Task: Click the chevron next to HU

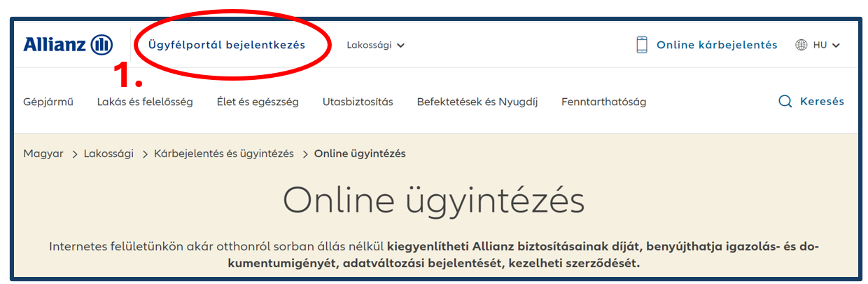Action: tap(836, 46)
